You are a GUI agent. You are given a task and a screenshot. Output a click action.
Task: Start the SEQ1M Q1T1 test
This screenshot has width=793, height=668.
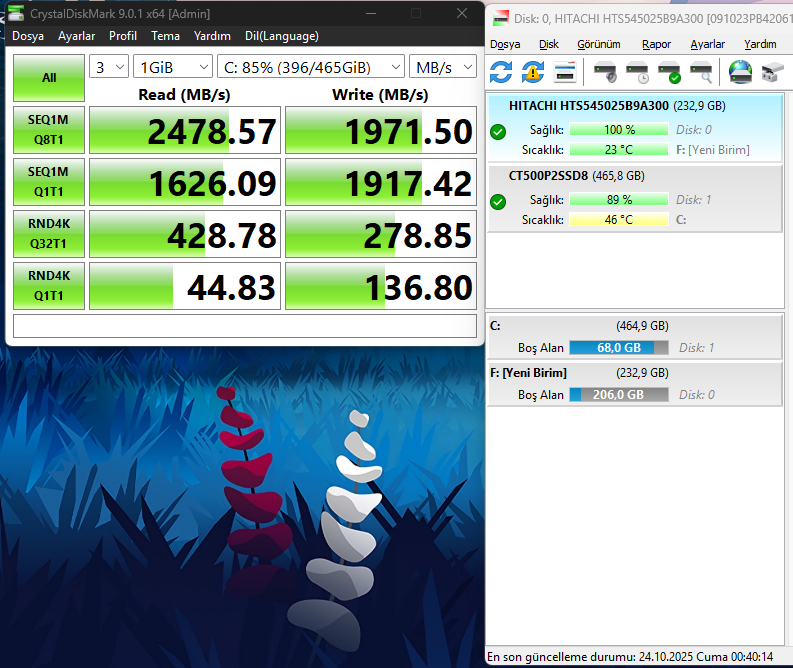[49, 182]
